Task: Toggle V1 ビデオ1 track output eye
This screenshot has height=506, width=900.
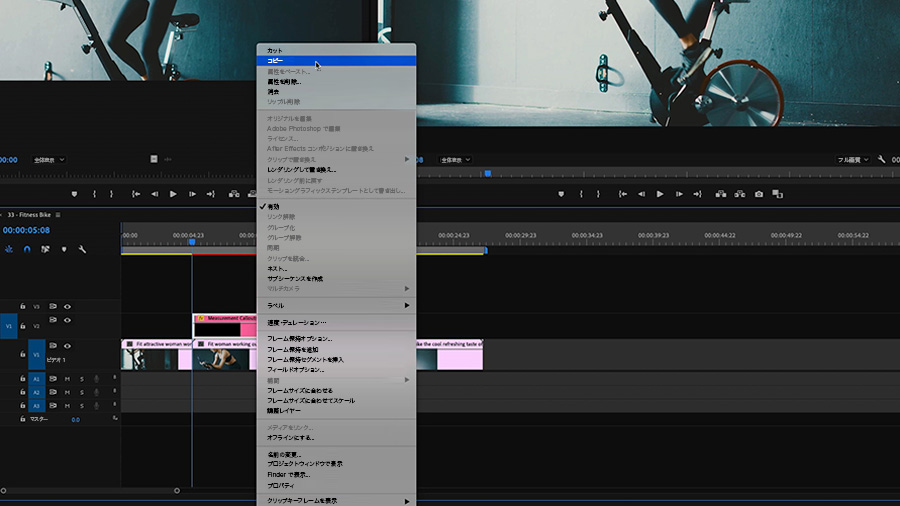Action: point(67,346)
